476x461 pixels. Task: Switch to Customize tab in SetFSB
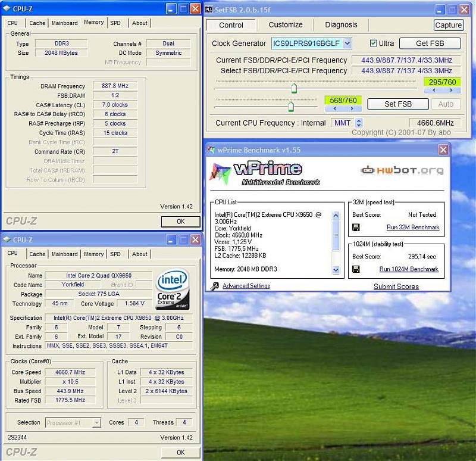click(286, 24)
